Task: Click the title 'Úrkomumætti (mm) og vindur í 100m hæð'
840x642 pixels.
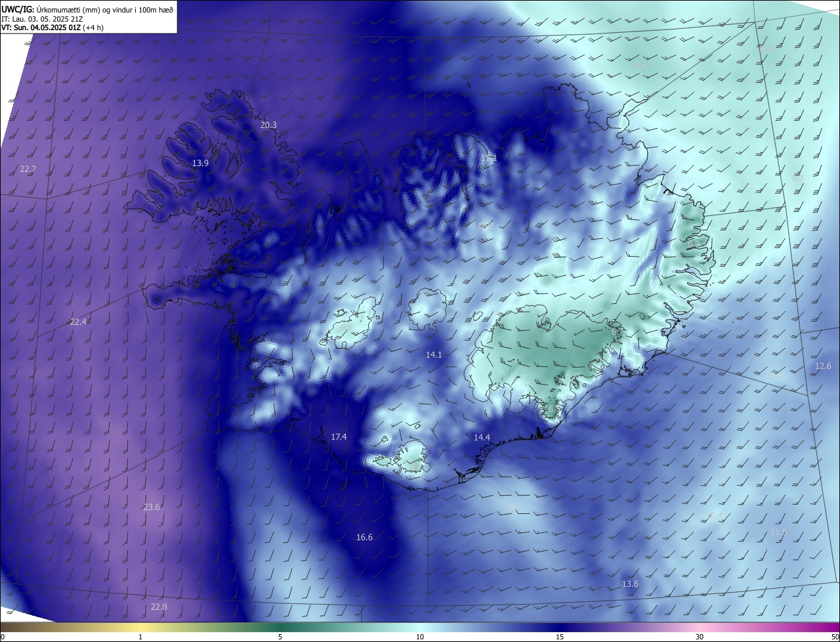Action: (104, 9)
